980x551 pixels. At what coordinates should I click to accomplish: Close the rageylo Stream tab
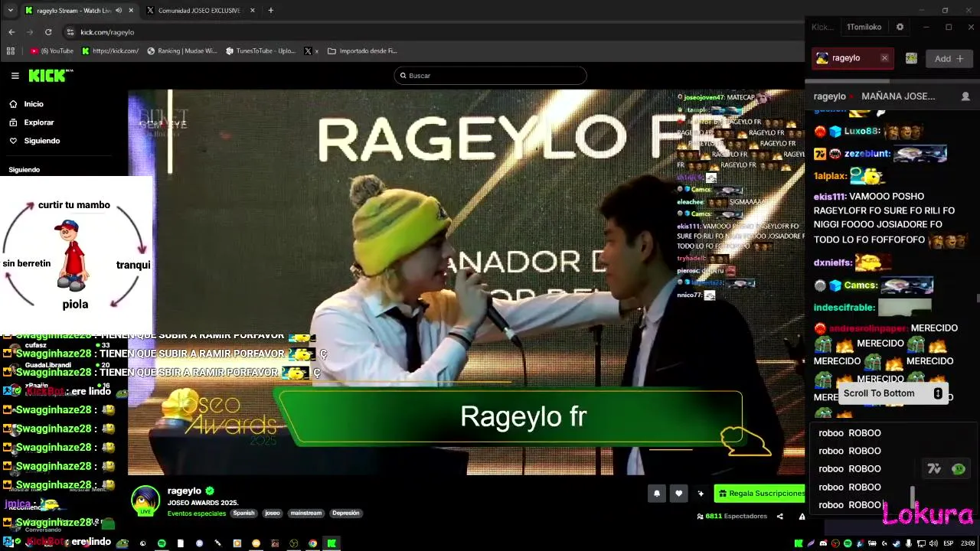click(131, 10)
